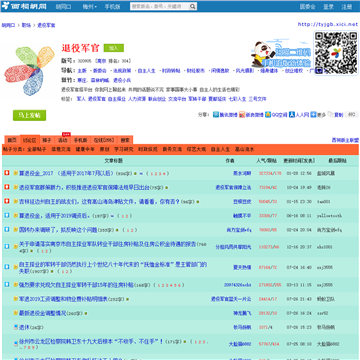The height and width of the screenshot is (360, 360).
Task: Open 手机版 in the top navigation bar
Action: (x=112, y=7)
